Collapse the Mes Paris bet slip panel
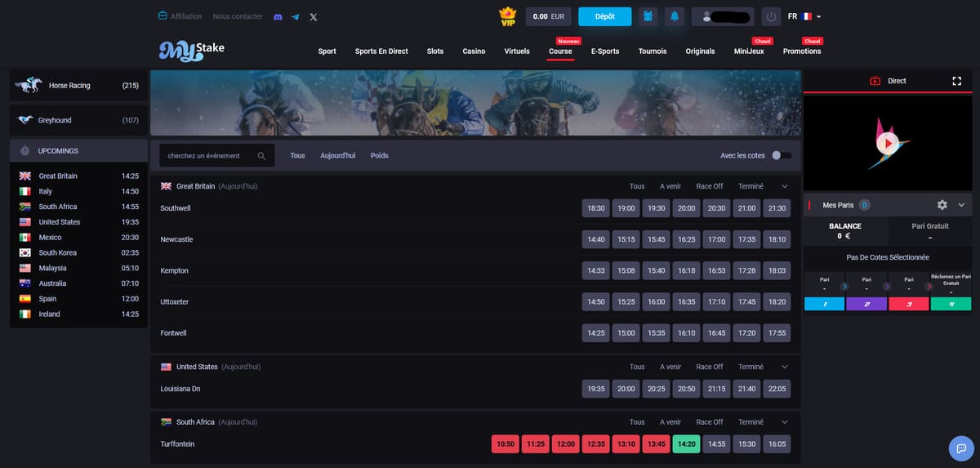Image resolution: width=980 pixels, height=468 pixels. (961, 205)
